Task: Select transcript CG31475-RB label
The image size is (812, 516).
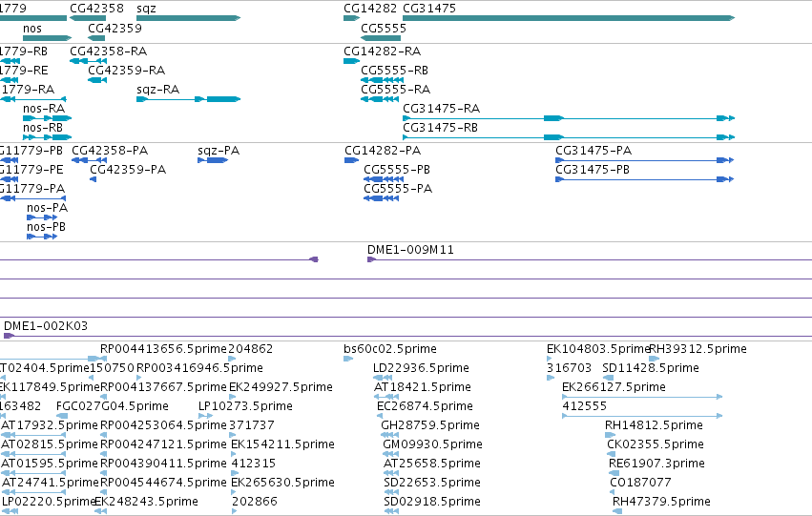Action: [x=440, y=128]
